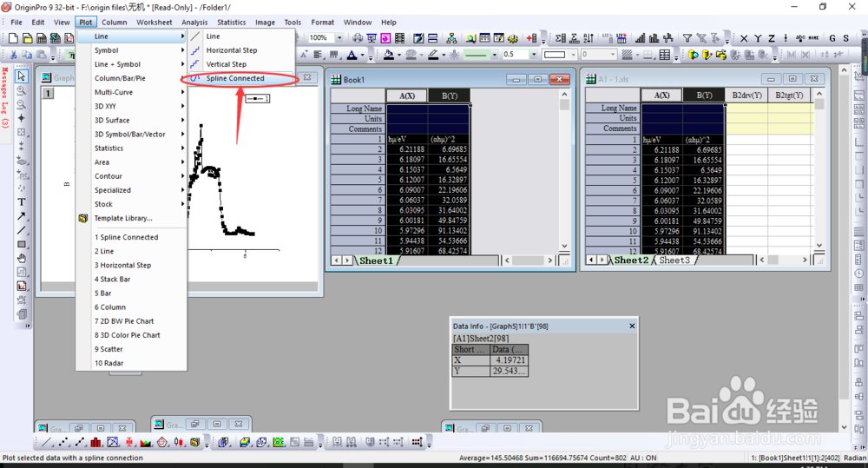Choose Spline Connected from Line submenu
This screenshot has height=468, width=868.
240,79
